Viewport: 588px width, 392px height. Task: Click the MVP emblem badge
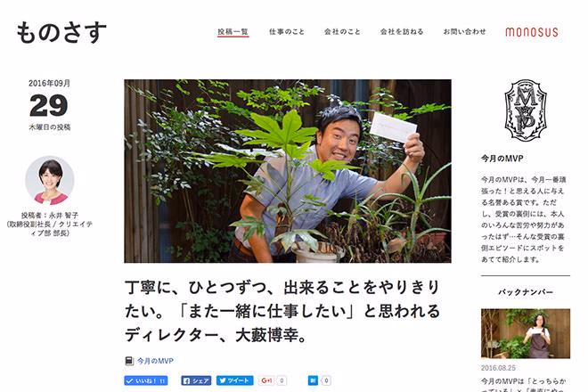(x=525, y=110)
